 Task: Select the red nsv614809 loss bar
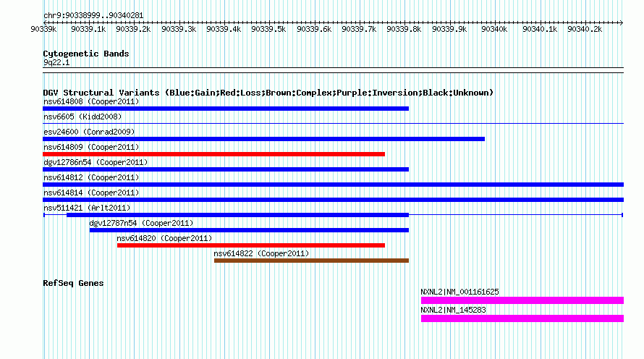(214, 154)
